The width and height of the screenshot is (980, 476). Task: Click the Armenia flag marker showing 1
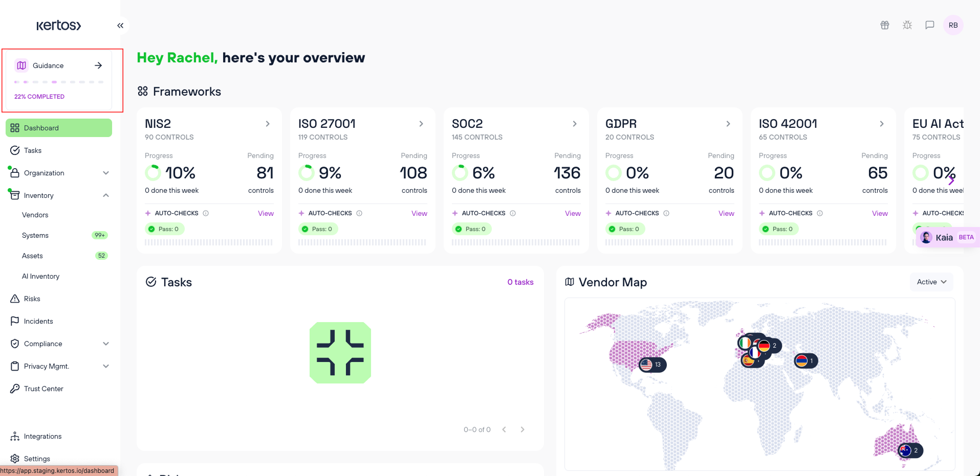pos(806,361)
